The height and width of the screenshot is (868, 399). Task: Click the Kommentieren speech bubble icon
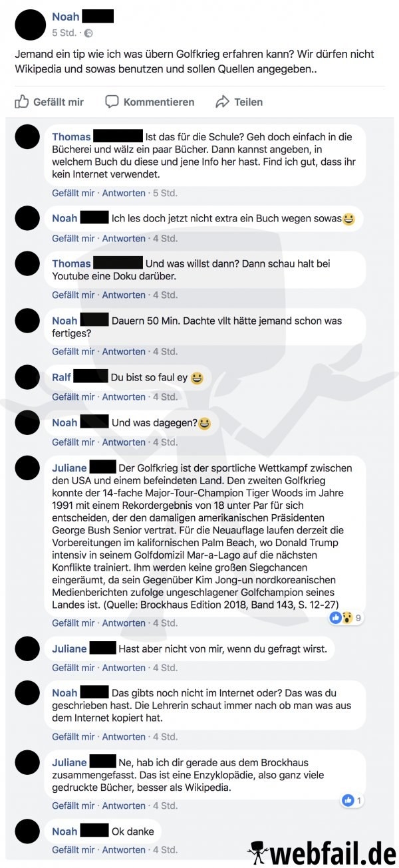pos(112,102)
